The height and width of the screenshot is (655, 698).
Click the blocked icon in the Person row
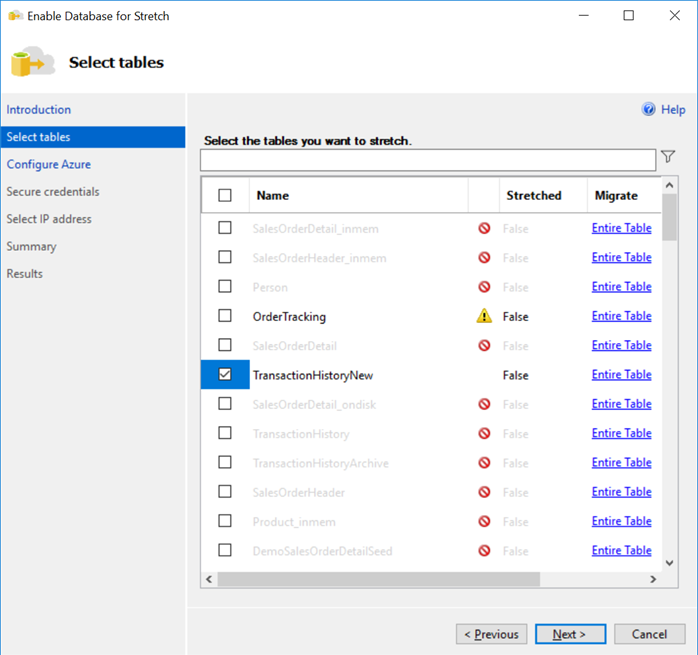tap(484, 287)
